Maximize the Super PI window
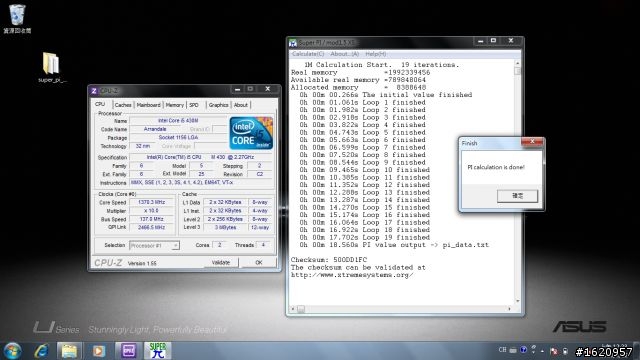Viewport: 640px width, 360px height. [x=493, y=41]
